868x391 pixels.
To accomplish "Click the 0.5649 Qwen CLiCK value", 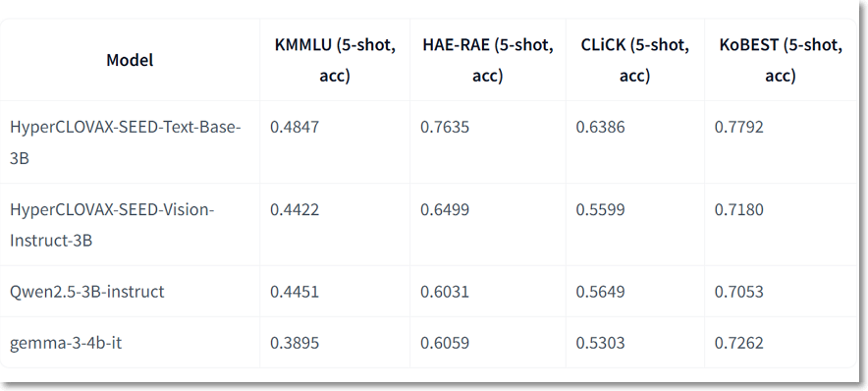I will [600, 292].
